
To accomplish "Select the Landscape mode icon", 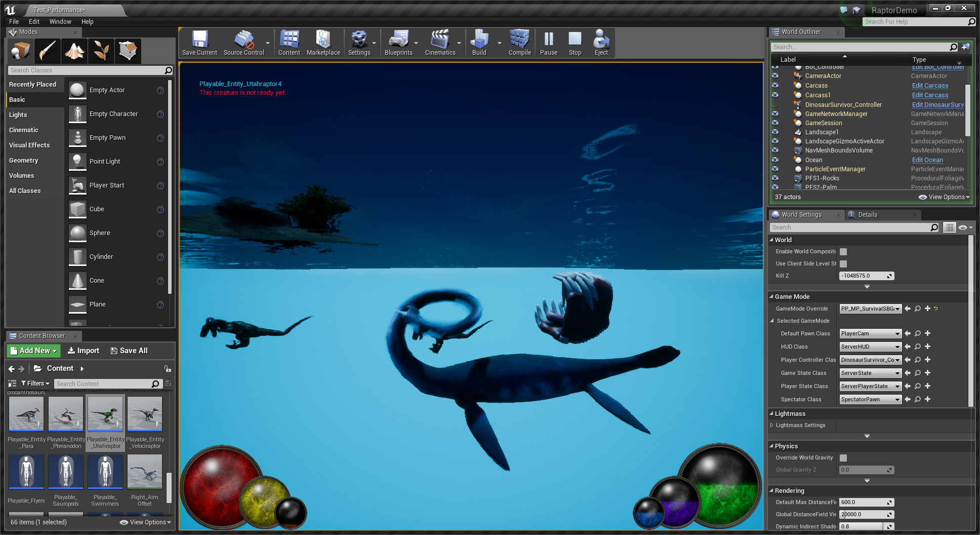I will 74,51.
